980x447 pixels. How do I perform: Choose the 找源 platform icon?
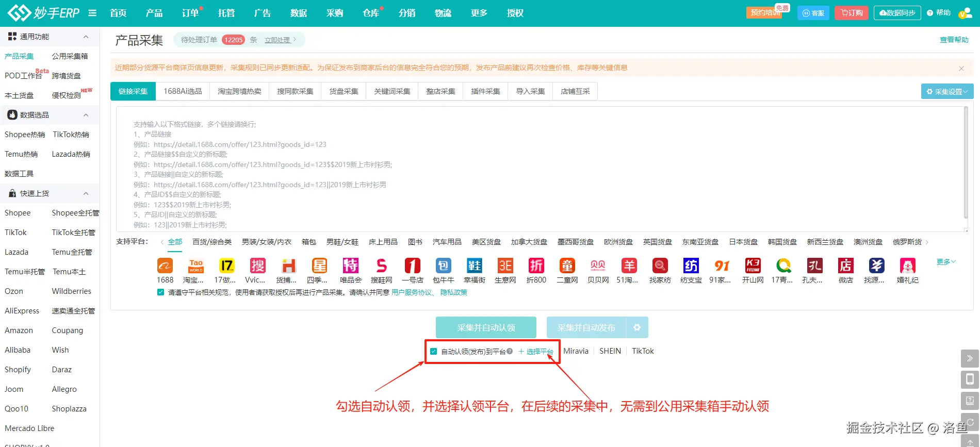click(x=877, y=266)
